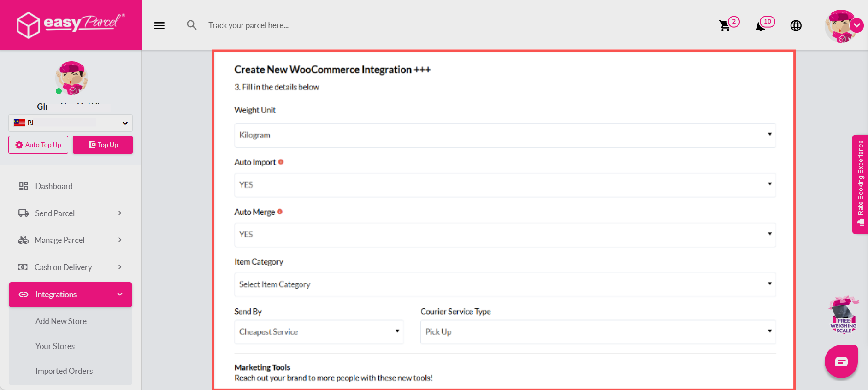Screen dimensions: 868x390
Task: Open the Select Item Category dropdown
Action: [505, 284]
